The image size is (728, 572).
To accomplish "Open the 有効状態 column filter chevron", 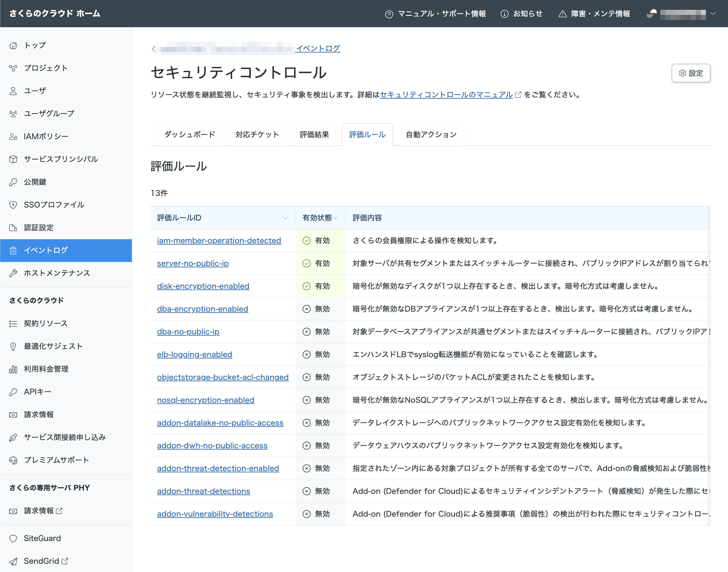I will click(336, 218).
